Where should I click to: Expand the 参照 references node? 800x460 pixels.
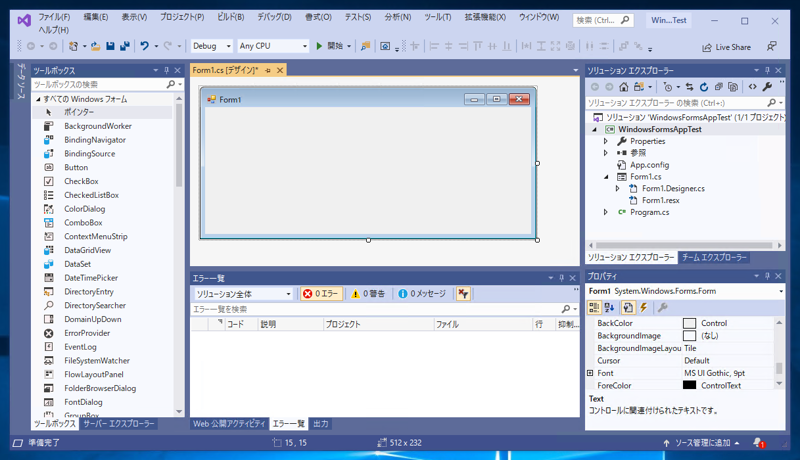[606, 153]
